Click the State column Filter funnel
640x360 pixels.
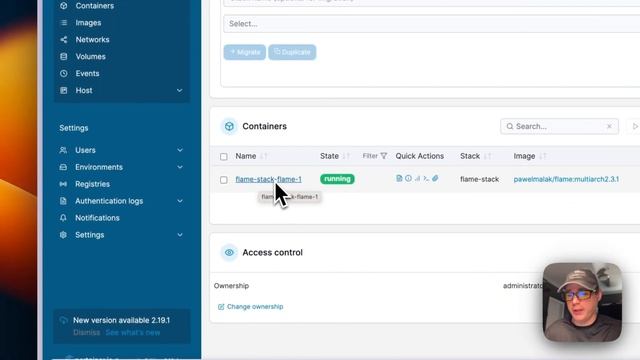(x=383, y=156)
